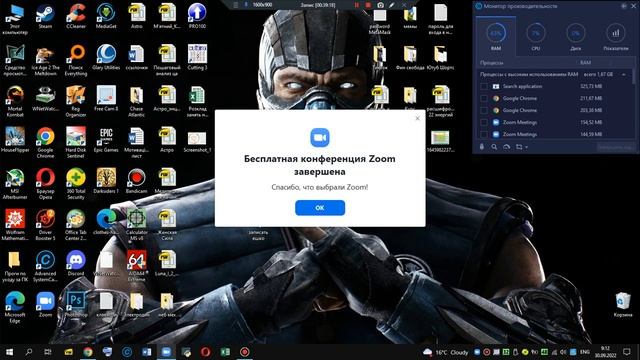Open the notification center icon in taskbar
The width and height of the screenshot is (640, 360).
click(x=627, y=351)
